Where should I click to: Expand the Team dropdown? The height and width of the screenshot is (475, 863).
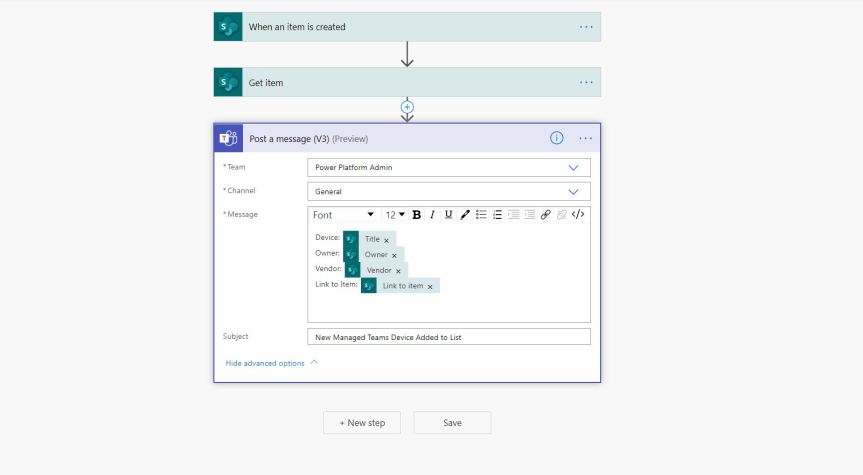click(573, 167)
